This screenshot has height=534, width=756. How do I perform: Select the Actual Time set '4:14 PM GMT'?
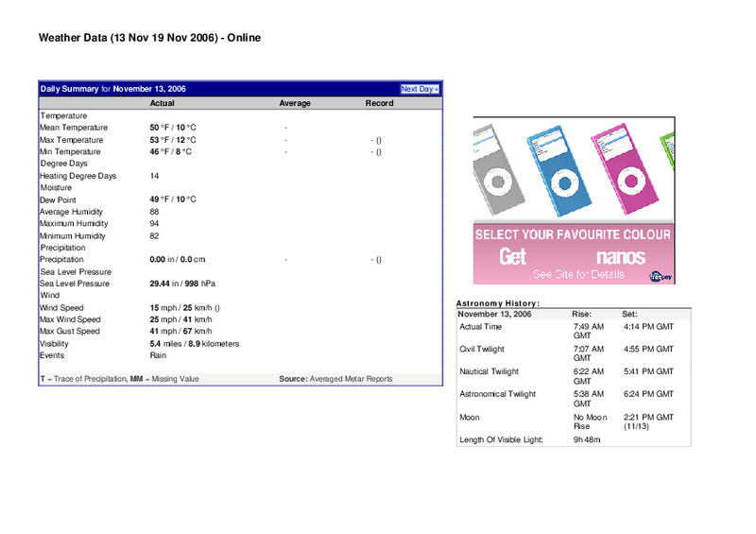pos(648,327)
